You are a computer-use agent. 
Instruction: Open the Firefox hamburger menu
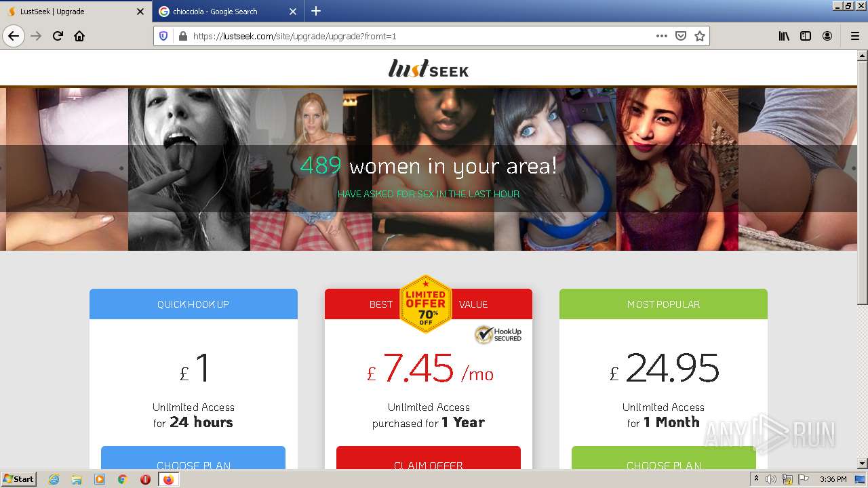click(x=854, y=36)
